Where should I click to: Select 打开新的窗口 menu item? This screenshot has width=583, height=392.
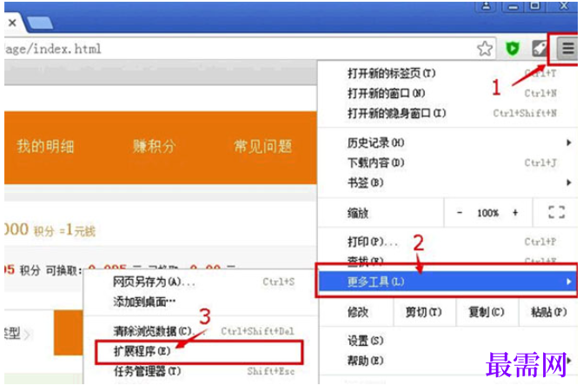pos(447,93)
